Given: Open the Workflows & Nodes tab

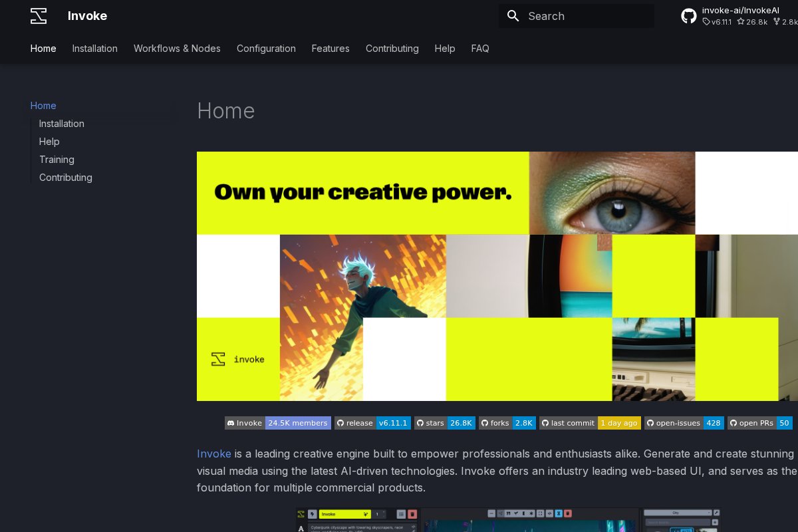Looking at the screenshot, I should click(x=177, y=49).
